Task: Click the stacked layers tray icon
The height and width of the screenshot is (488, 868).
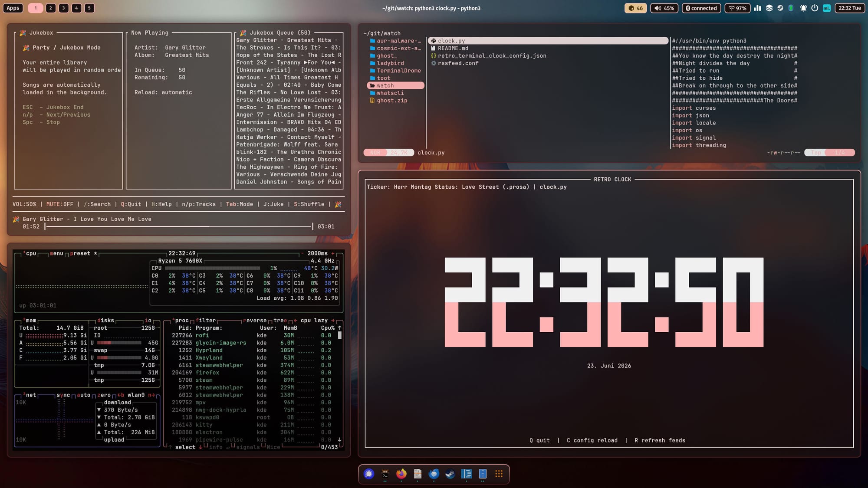Action: 769,8
